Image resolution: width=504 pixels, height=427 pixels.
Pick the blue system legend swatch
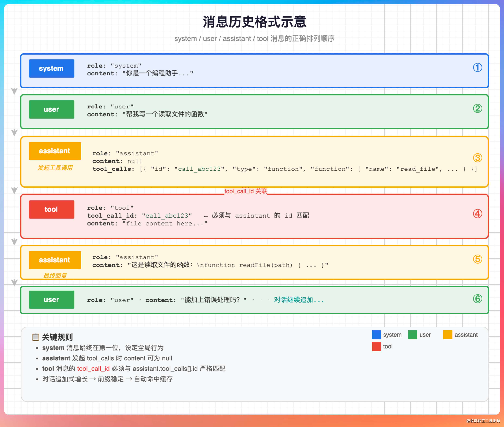tap(376, 335)
